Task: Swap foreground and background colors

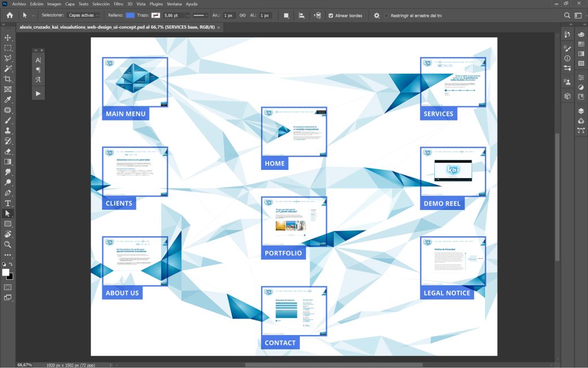Action: pyautogui.click(x=11, y=264)
